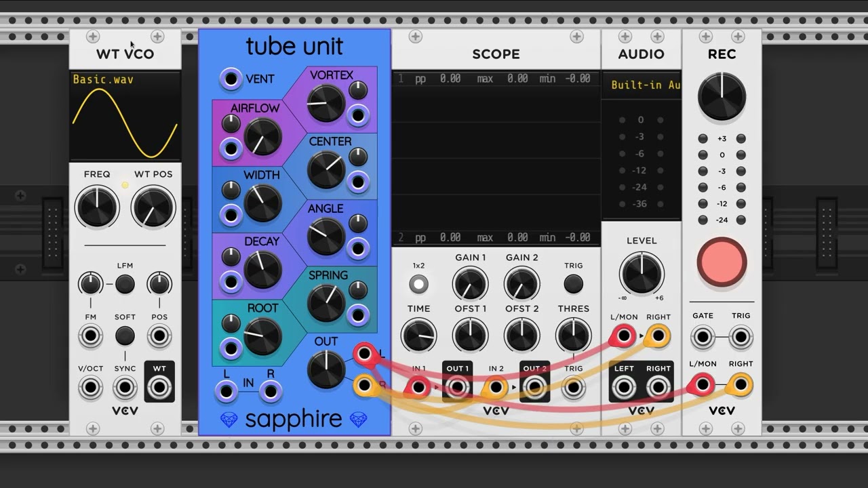Click the GAIN 2 knob on SCOPE
Image resolution: width=868 pixels, height=488 pixels.
[x=521, y=283]
